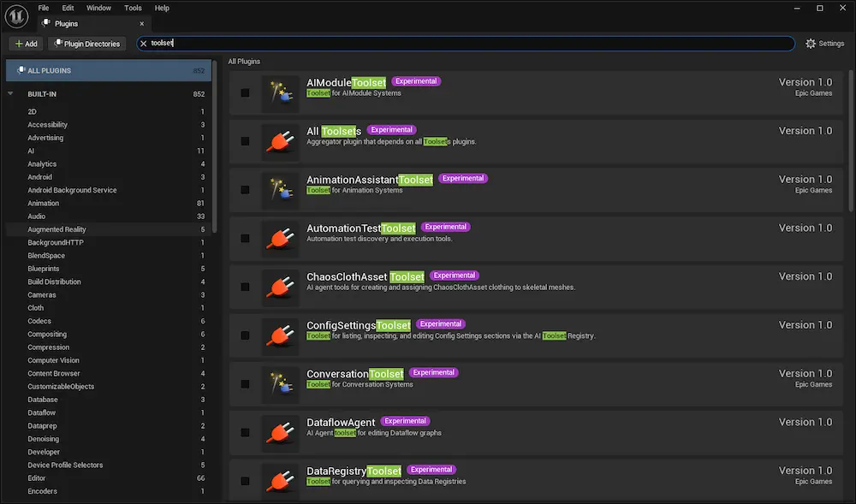The width and height of the screenshot is (856, 504).
Task: Select the Animation category
Action: 109,203
